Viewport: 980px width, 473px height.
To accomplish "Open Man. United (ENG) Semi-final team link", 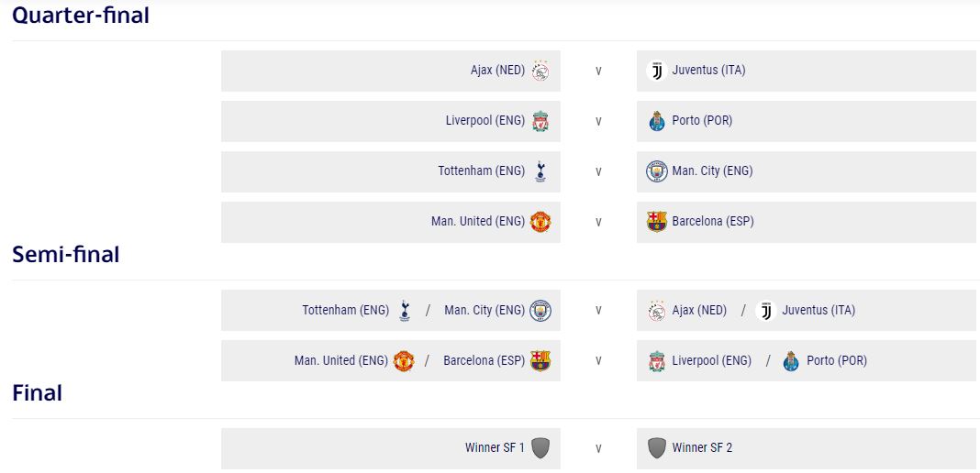I will pyautogui.click(x=341, y=361).
